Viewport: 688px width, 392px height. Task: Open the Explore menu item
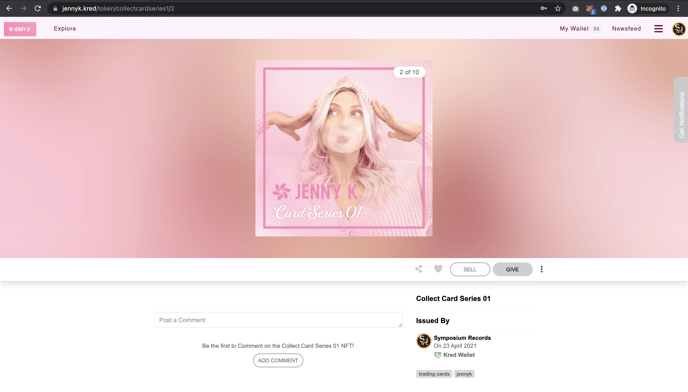pyautogui.click(x=65, y=29)
